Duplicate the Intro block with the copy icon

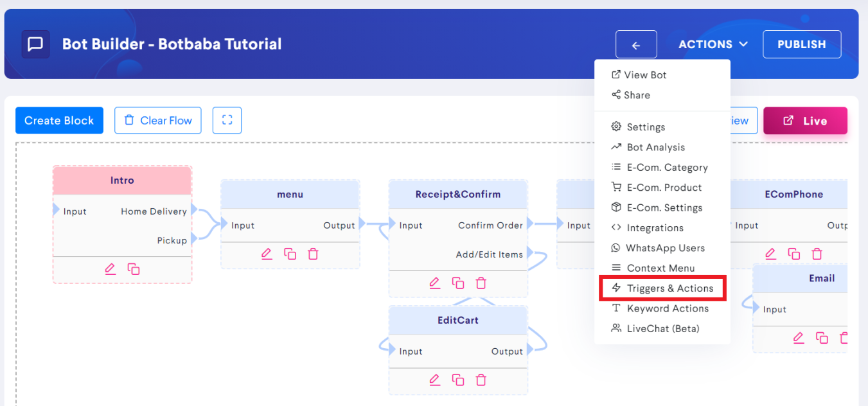(133, 268)
